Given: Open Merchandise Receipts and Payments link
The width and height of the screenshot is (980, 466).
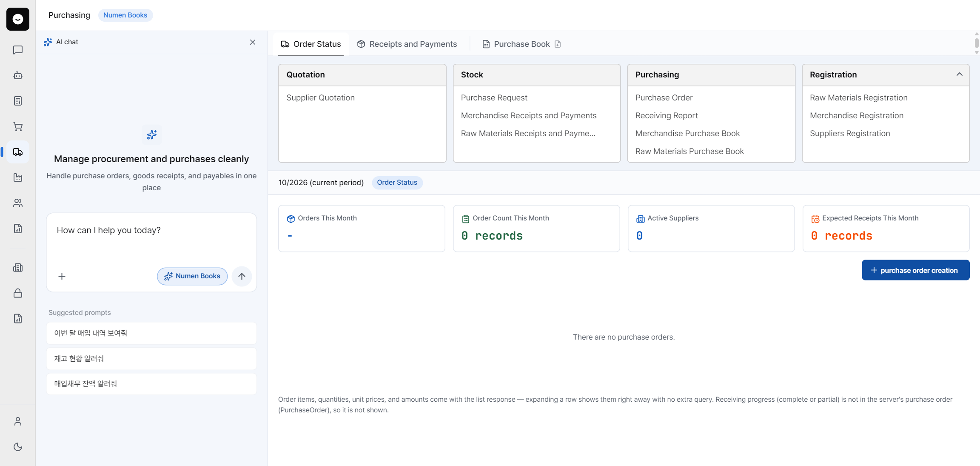Looking at the screenshot, I should coord(529,116).
